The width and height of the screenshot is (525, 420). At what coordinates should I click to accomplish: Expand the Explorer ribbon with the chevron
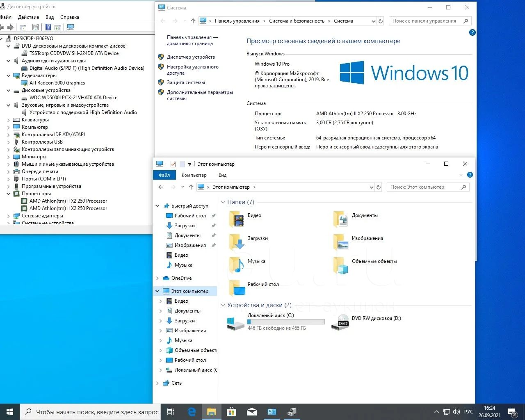461,175
